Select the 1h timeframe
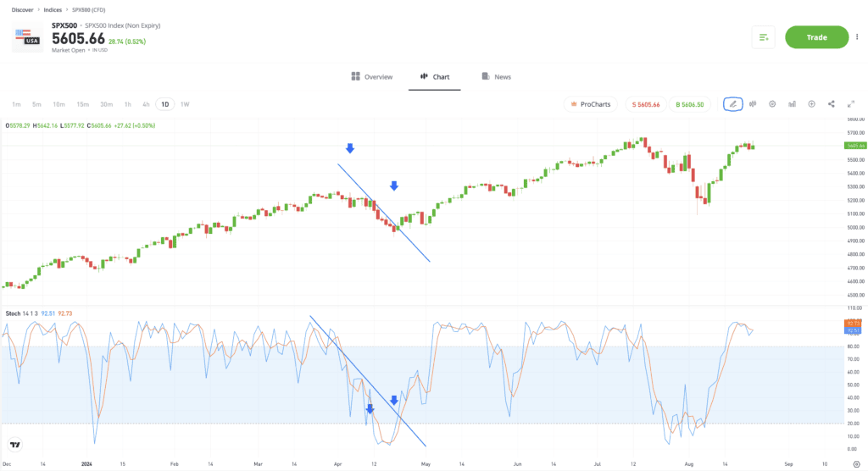Image resolution: width=868 pixels, height=471 pixels. tap(128, 104)
